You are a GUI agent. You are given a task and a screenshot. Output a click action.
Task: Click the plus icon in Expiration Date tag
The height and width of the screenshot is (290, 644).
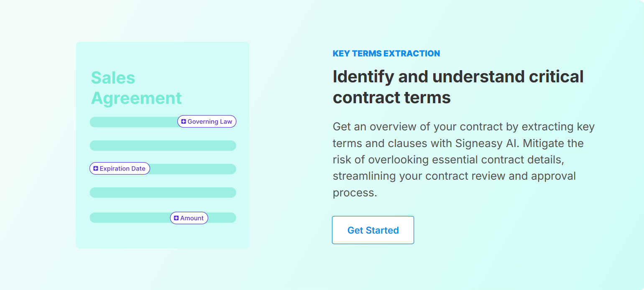(96, 168)
